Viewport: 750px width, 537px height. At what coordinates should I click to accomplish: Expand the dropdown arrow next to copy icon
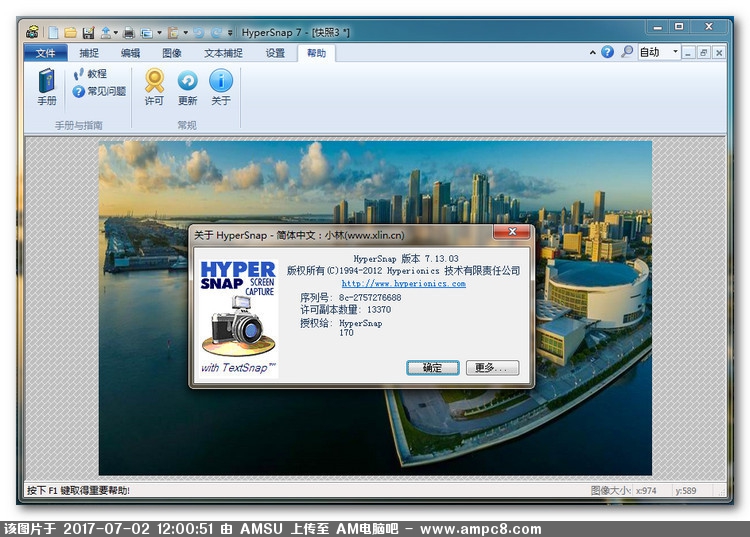point(159,33)
